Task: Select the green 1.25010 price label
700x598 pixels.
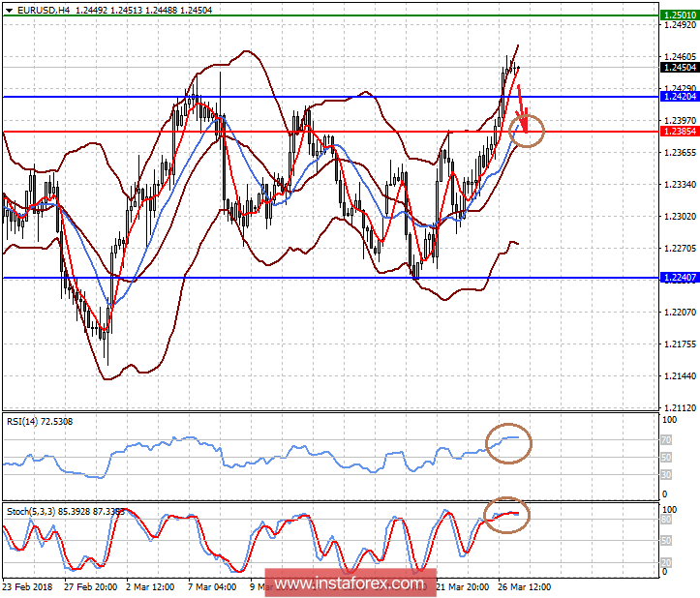Action: click(680, 15)
